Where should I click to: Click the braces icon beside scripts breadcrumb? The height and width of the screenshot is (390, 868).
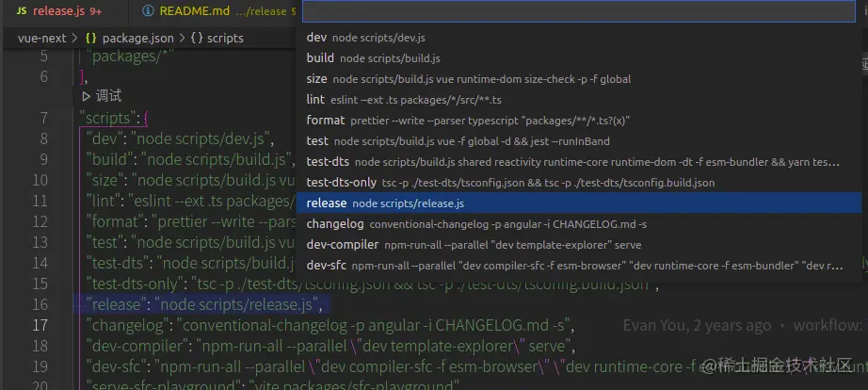196,39
